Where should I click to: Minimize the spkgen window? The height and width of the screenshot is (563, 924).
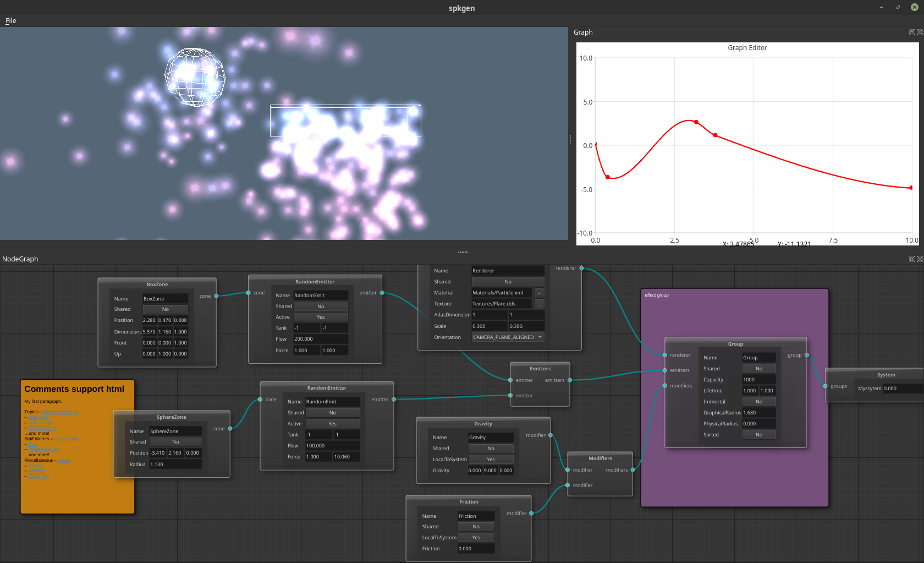(882, 7)
